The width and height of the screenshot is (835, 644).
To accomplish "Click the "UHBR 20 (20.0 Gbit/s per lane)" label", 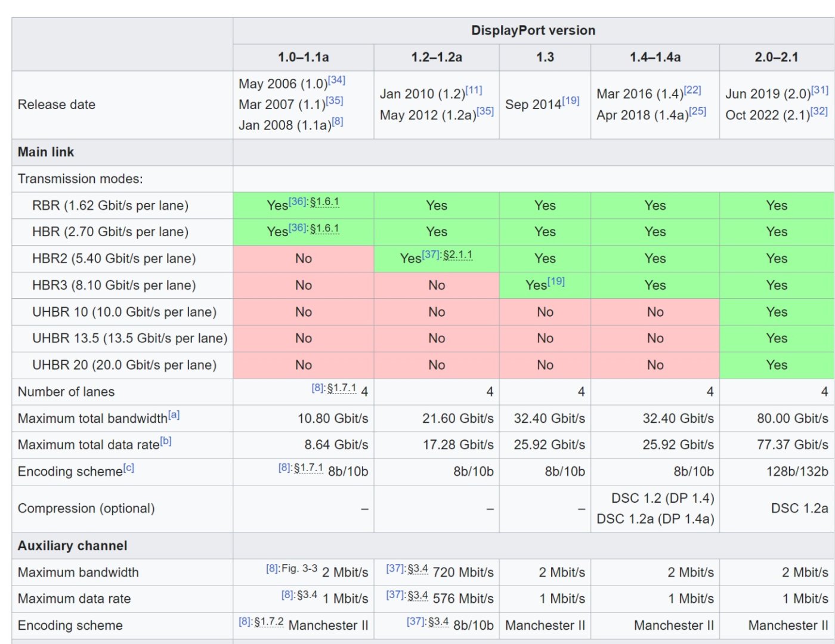I will pyautogui.click(x=125, y=365).
